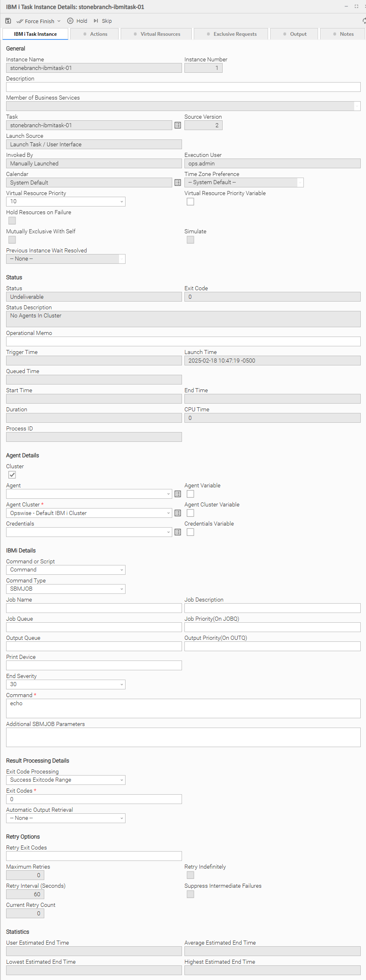Open the Calendar details icon next to System Default
The width and height of the screenshot is (366, 980).
tap(178, 183)
